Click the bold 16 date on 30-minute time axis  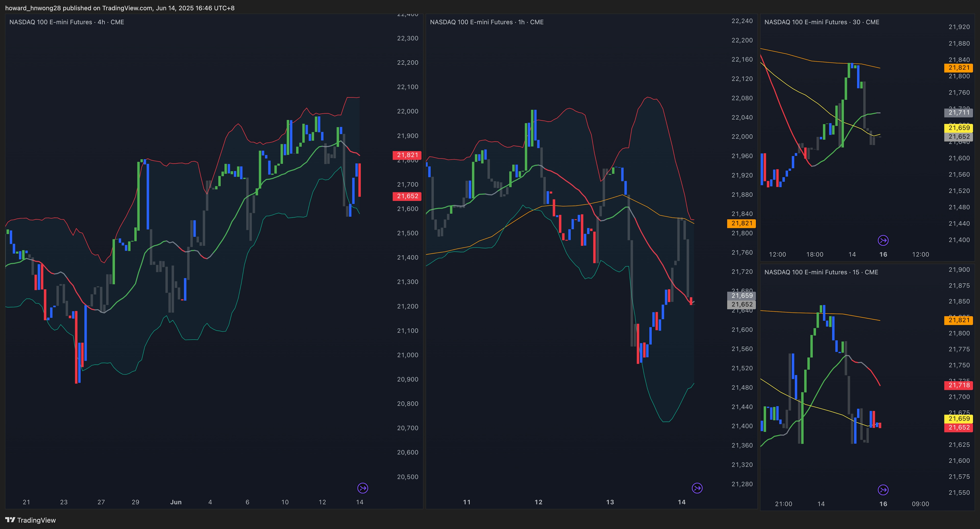pos(883,254)
